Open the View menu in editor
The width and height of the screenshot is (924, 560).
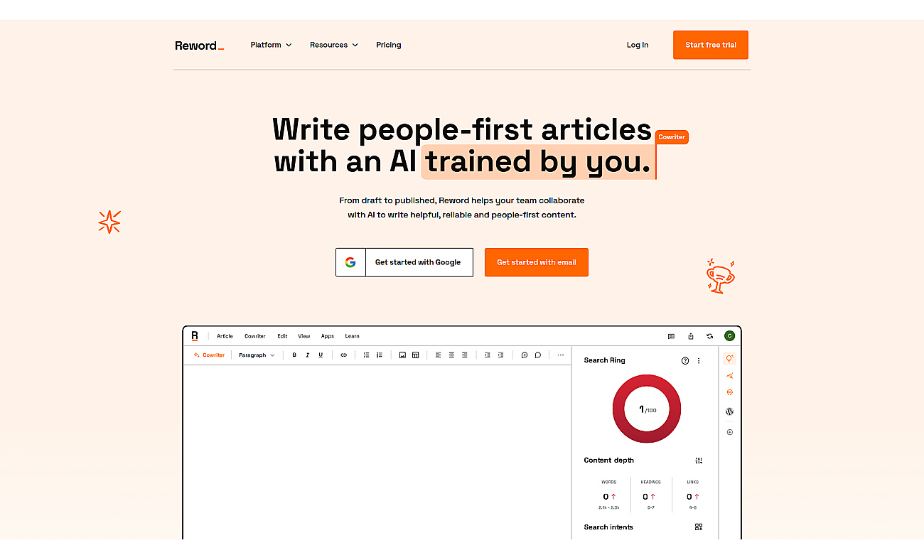point(304,336)
